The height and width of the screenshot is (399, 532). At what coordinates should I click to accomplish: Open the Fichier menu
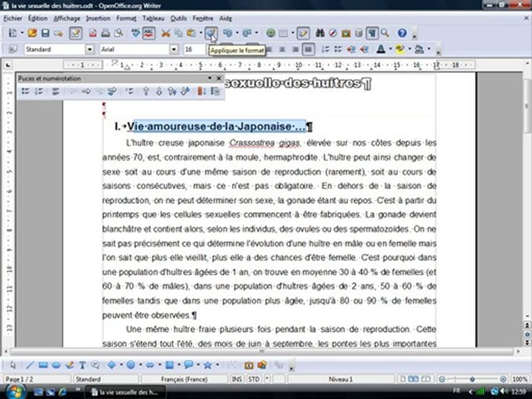pyautogui.click(x=13, y=18)
